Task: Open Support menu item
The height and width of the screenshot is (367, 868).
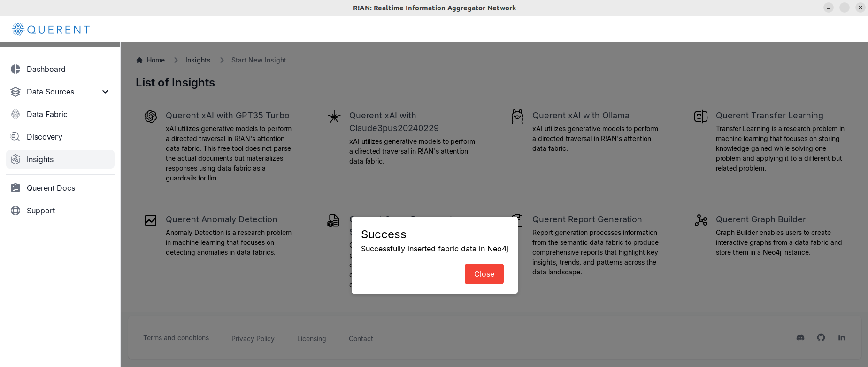Action: point(60,211)
